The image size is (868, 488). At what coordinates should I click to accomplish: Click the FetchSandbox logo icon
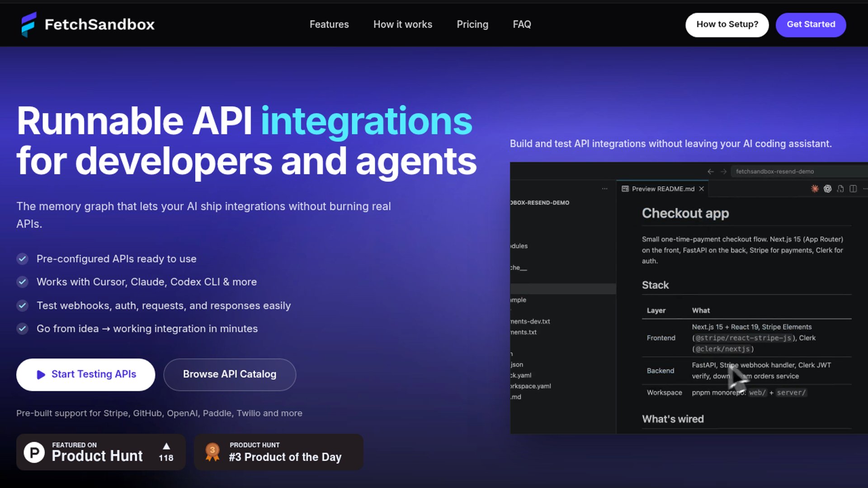(x=29, y=24)
